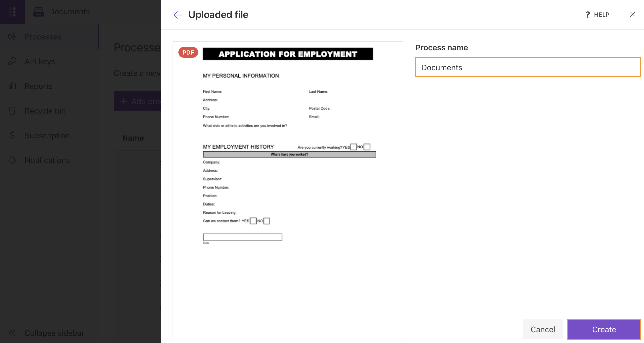Click the contact them YES checkbox
The image size is (644, 343).
tap(253, 221)
